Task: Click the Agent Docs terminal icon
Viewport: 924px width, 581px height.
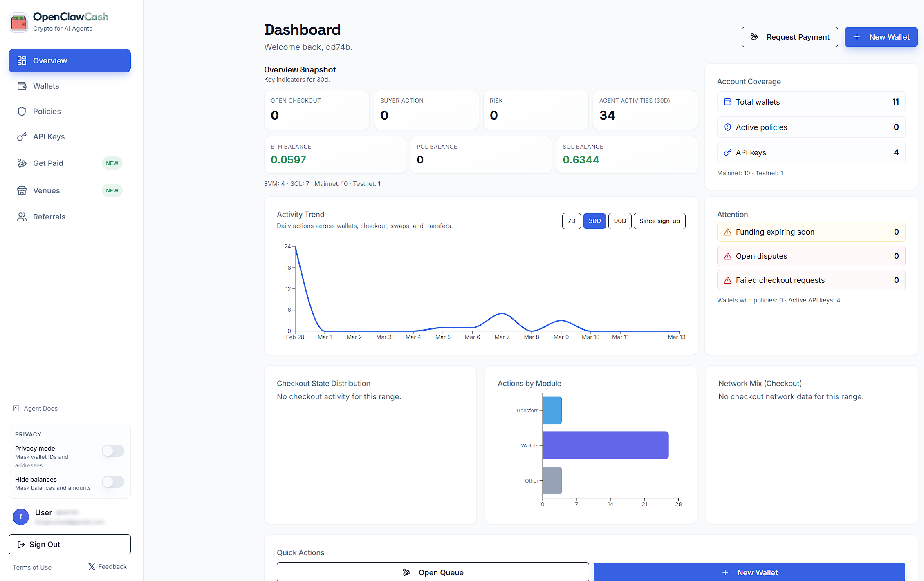Action: (x=16, y=408)
